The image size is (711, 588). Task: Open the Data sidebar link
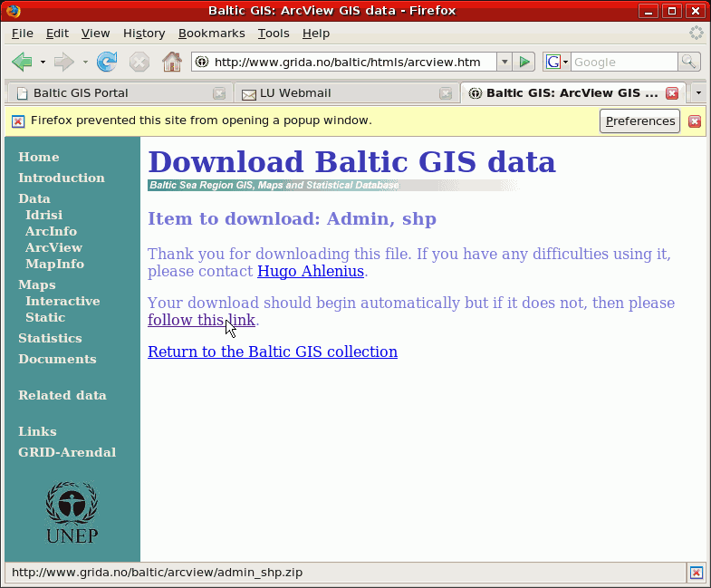click(34, 198)
